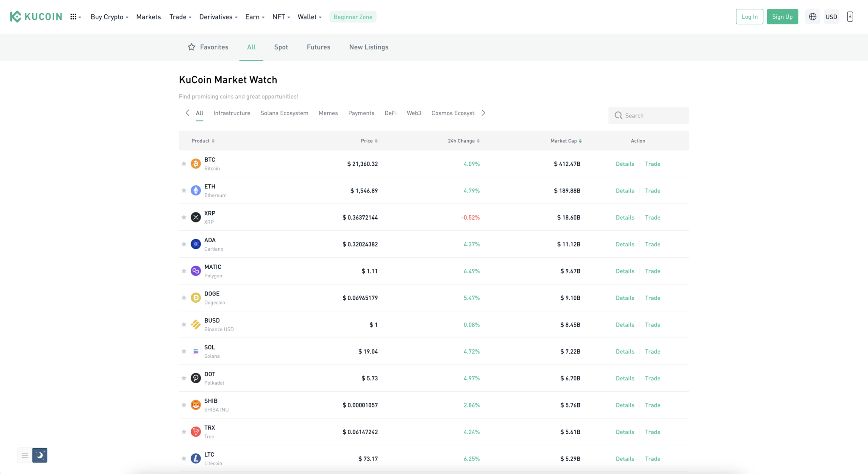Switch to the Futures tab
Image resolution: width=868 pixels, height=474 pixels.
click(x=318, y=47)
